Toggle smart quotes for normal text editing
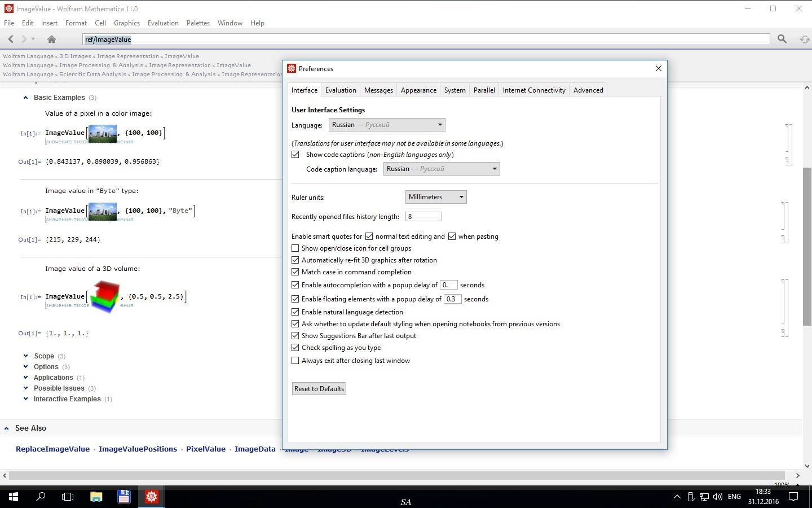The width and height of the screenshot is (812, 508). [x=369, y=236]
